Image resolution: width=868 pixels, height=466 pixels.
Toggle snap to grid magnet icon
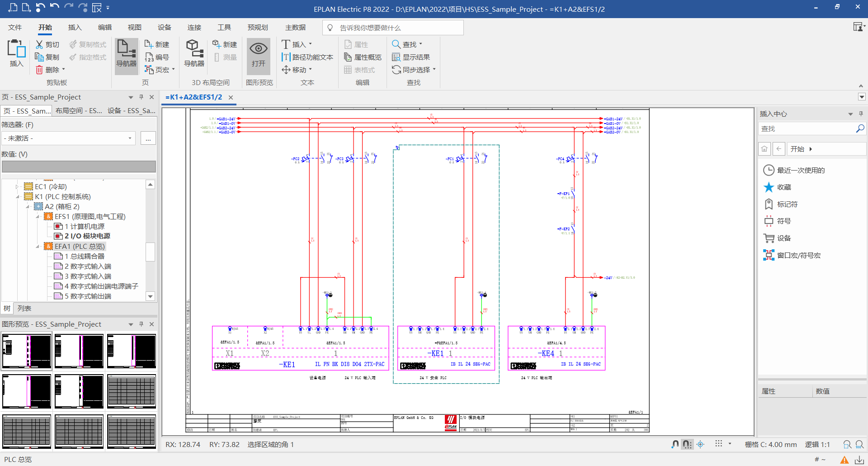687,444
